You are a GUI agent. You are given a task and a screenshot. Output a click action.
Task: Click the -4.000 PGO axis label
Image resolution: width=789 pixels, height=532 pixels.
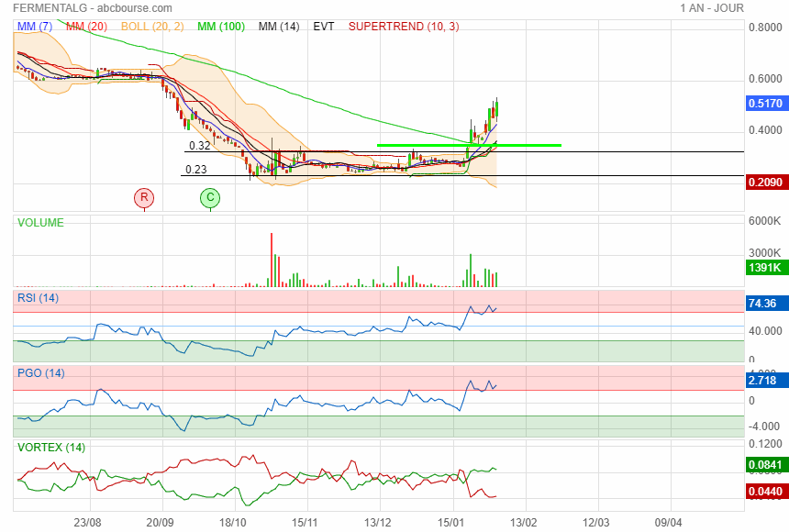pyautogui.click(x=764, y=426)
